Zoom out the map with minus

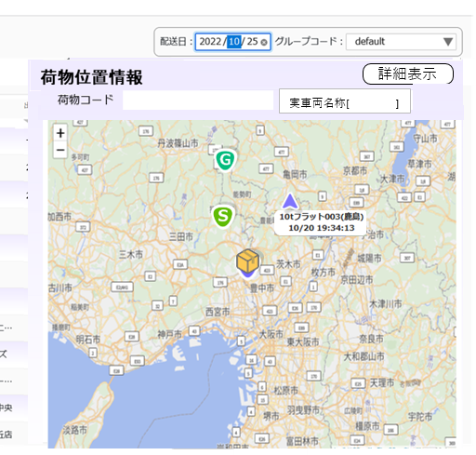[60, 150]
